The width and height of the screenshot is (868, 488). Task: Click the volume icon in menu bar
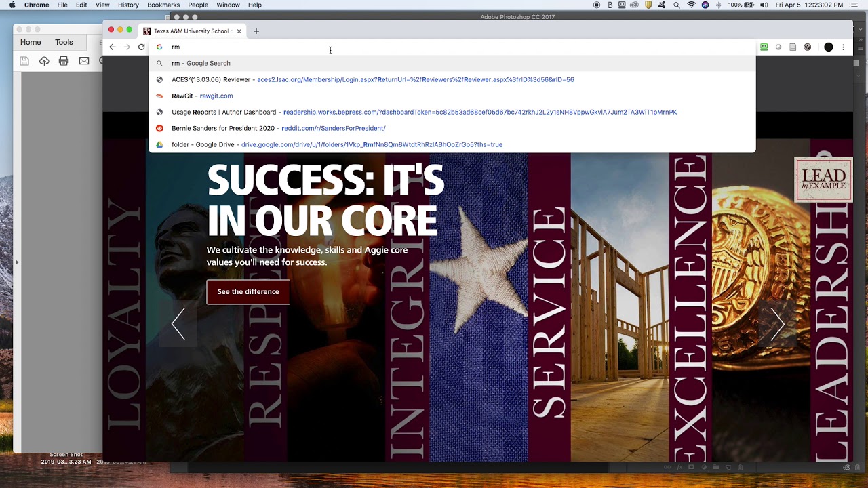pyautogui.click(x=764, y=5)
